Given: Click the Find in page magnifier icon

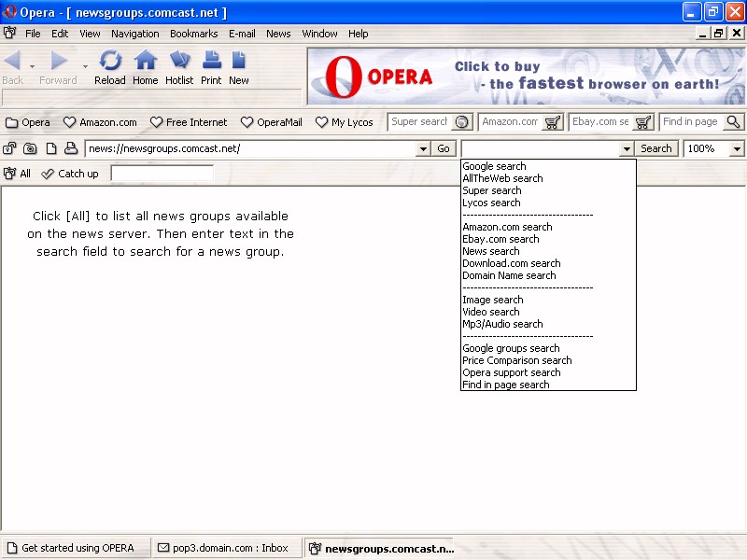Looking at the screenshot, I should (x=733, y=122).
